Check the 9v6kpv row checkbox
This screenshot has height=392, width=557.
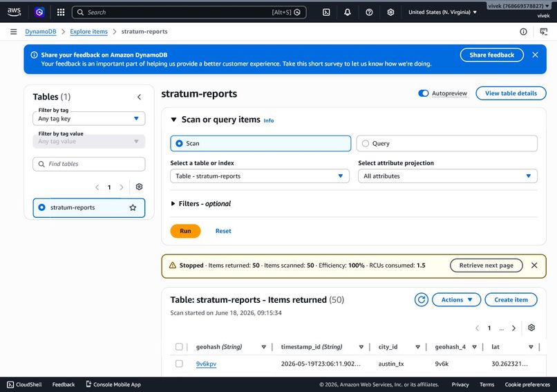coord(179,364)
